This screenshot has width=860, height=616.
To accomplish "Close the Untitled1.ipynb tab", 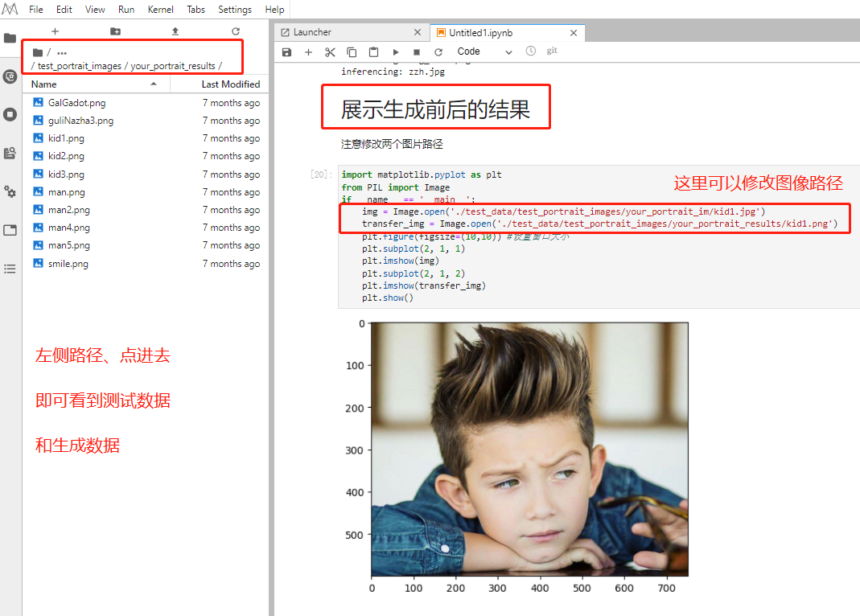I will point(574,33).
